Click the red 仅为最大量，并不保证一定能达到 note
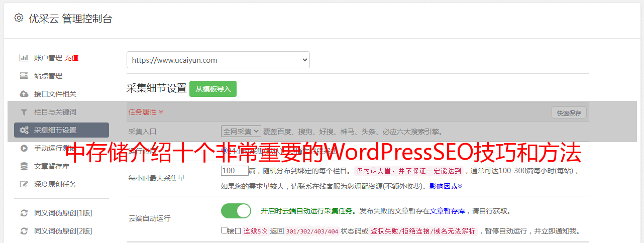This screenshot has height=243, width=644. click(x=409, y=171)
